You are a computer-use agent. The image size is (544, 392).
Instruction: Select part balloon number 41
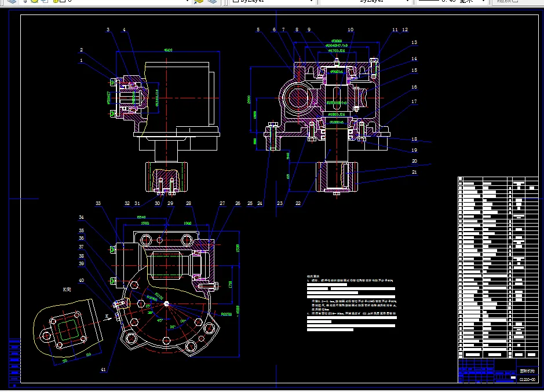click(x=103, y=370)
